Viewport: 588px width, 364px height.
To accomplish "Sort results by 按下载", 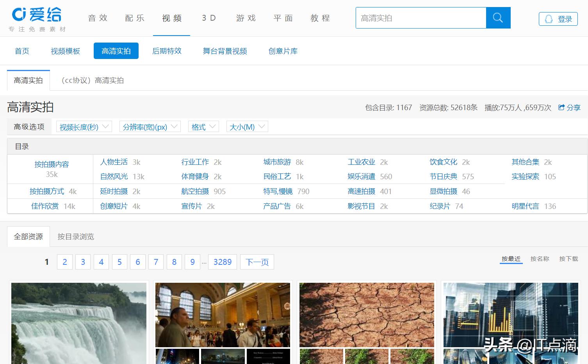I will tap(568, 259).
